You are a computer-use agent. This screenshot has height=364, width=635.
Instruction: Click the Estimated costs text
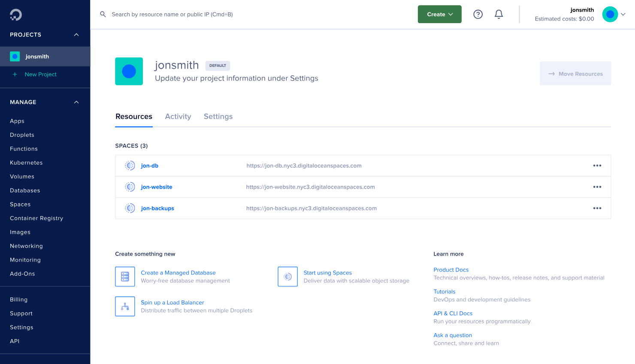(x=564, y=19)
